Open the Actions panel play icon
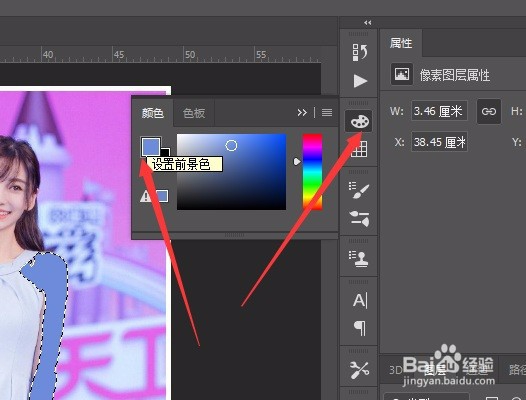Image resolution: width=526 pixels, height=400 pixels. point(360,81)
